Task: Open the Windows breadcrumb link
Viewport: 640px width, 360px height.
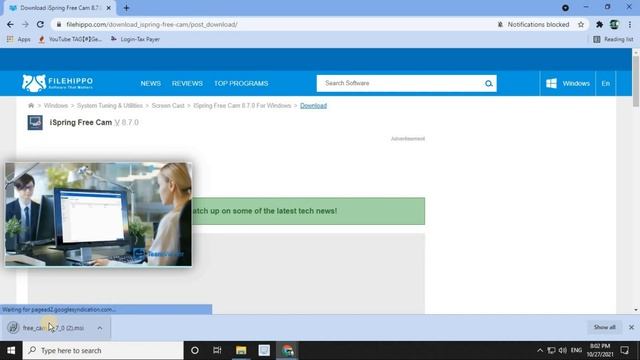Action: [56, 105]
